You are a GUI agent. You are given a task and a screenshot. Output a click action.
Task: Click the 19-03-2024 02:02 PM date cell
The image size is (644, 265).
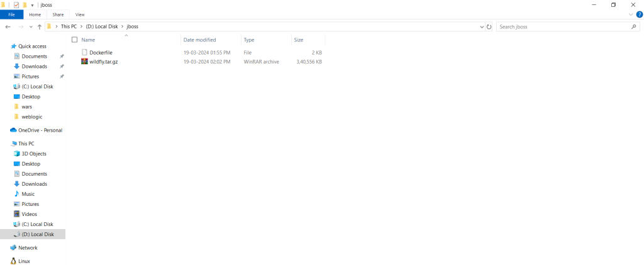point(206,62)
